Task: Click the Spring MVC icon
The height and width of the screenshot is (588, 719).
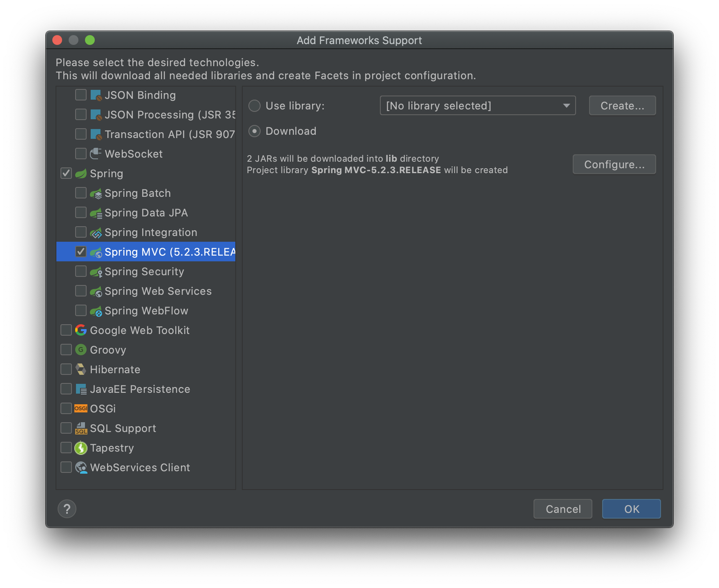Action: click(x=96, y=252)
